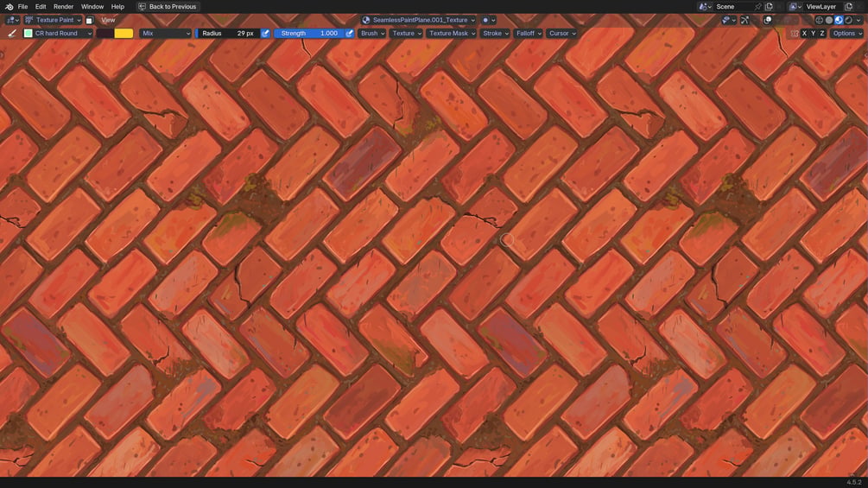The width and height of the screenshot is (868, 488).
Task: Click the new scene icon
Action: point(769,7)
